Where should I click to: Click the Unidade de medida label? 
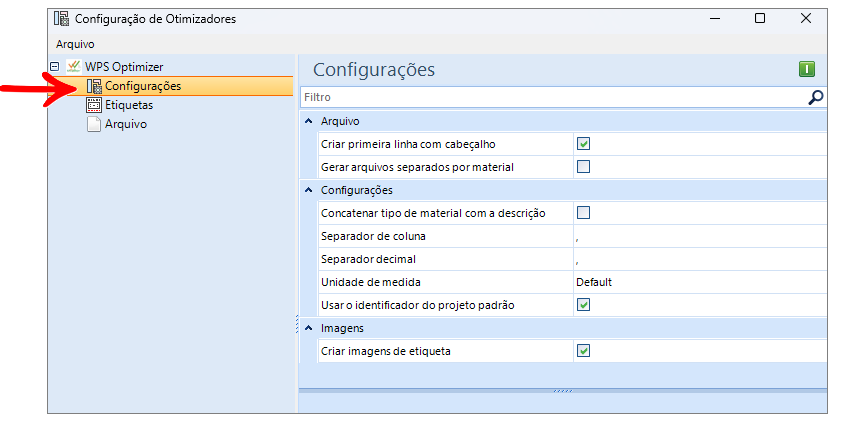pyautogui.click(x=371, y=282)
